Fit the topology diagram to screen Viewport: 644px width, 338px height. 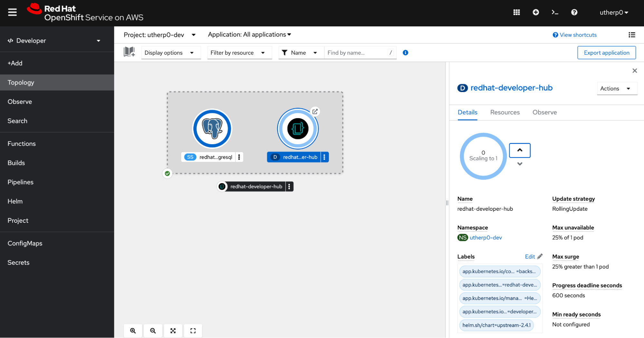pyautogui.click(x=173, y=331)
